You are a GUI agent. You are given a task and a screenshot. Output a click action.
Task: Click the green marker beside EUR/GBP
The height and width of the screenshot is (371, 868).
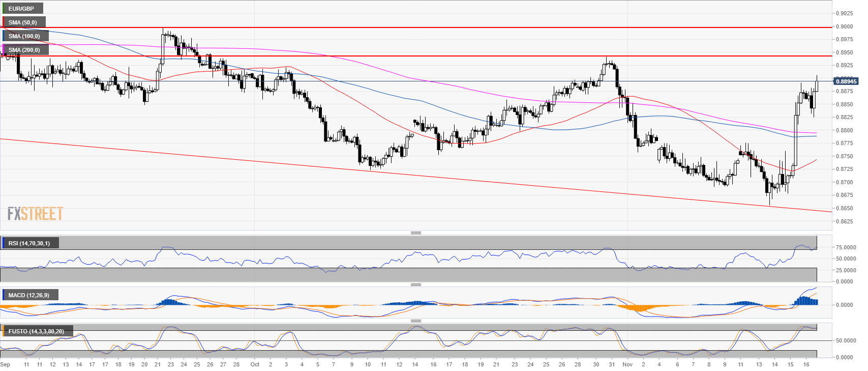click(x=3, y=9)
